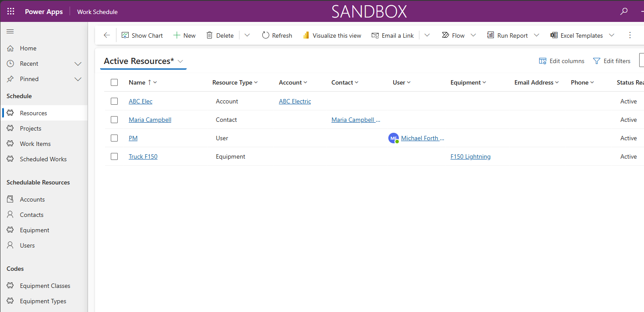
Task: Collapse the site map hamburger menu
Action: tap(10, 31)
